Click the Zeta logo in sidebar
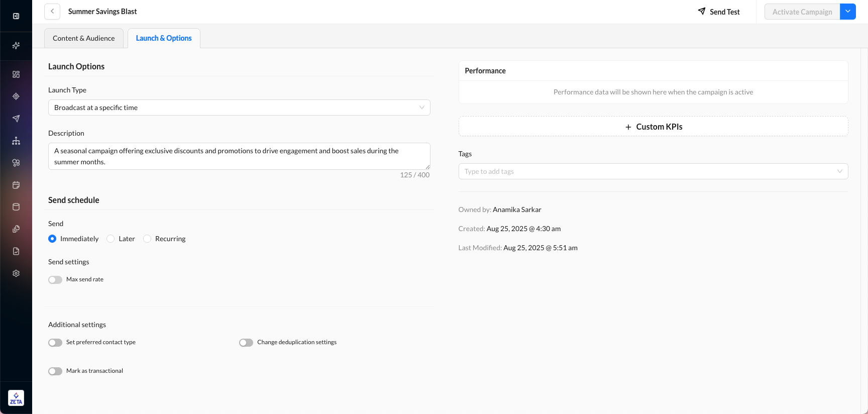 click(16, 398)
